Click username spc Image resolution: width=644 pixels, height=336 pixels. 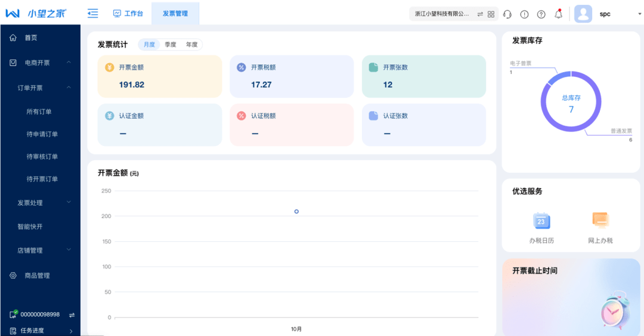[x=605, y=14]
